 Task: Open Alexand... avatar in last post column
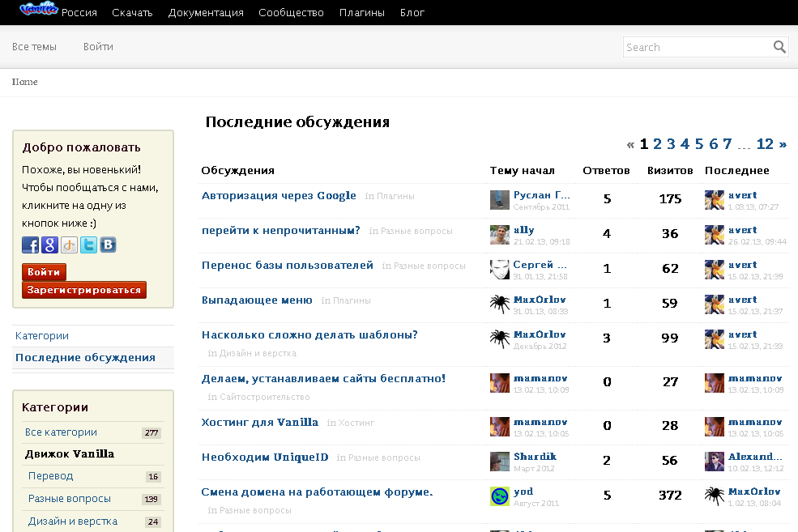pos(714,462)
